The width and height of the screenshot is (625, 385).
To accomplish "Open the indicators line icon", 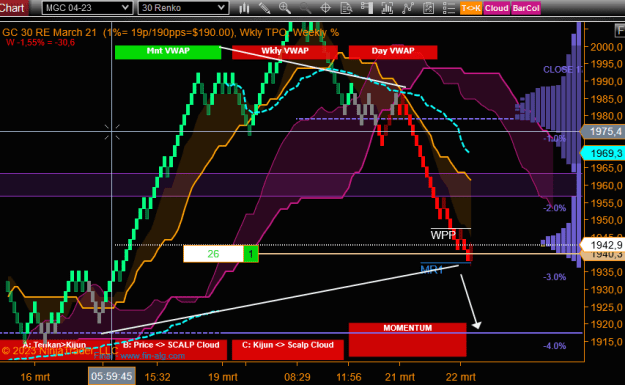I will (408, 8).
